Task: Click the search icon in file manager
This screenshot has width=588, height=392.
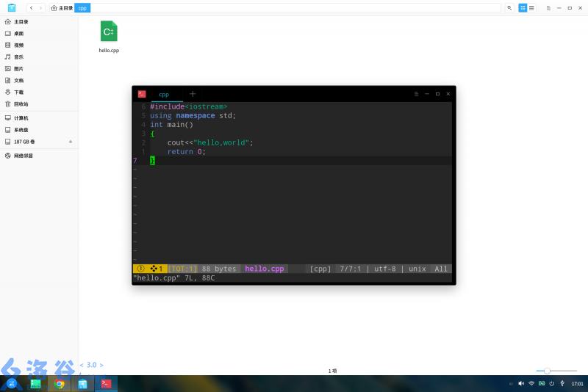Action: [509, 7]
